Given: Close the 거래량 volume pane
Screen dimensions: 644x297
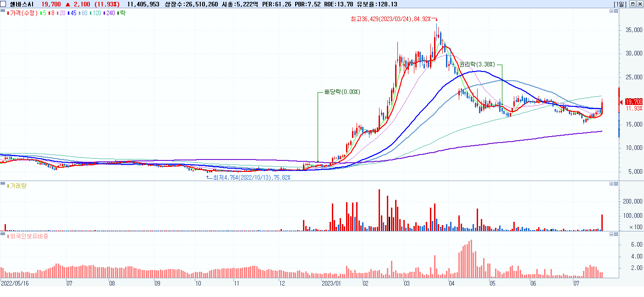Looking at the screenshot, I should click(x=616, y=184).
